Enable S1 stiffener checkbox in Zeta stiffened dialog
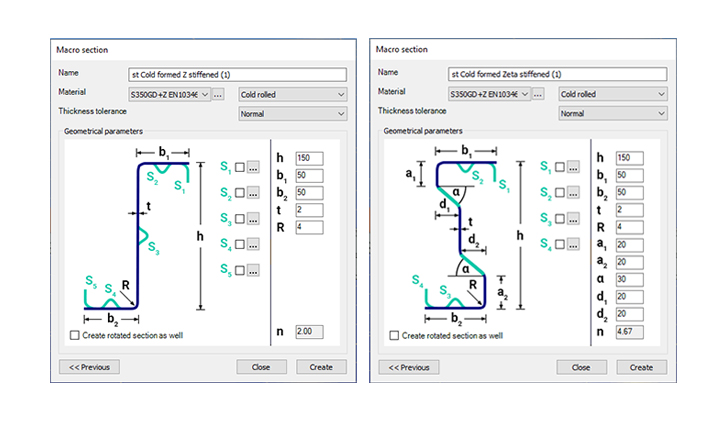The width and height of the screenshot is (727, 421). click(x=559, y=167)
